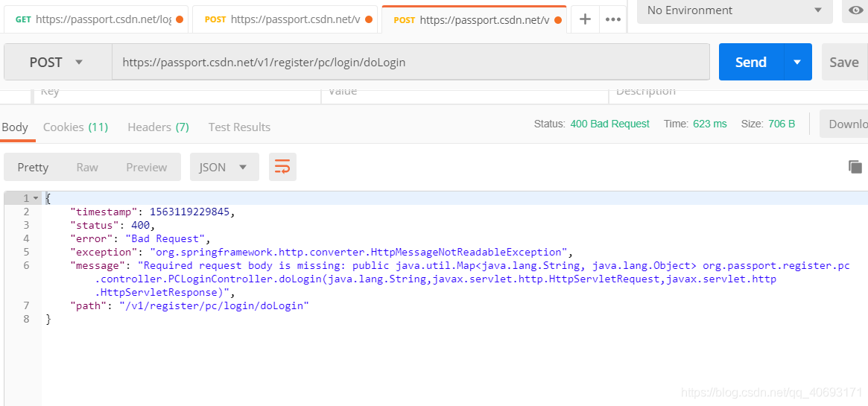868x406 pixels.
Task: Click the new tab plus icon
Action: pyautogui.click(x=585, y=19)
